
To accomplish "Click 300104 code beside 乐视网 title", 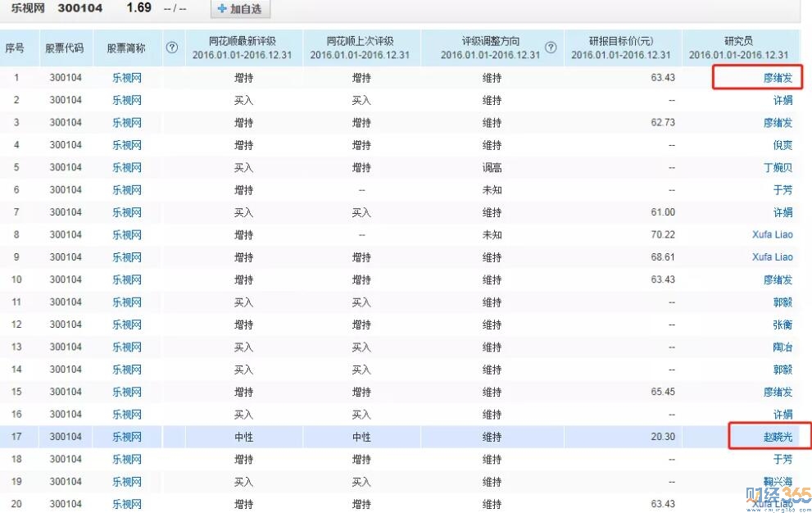I will click(x=80, y=8).
